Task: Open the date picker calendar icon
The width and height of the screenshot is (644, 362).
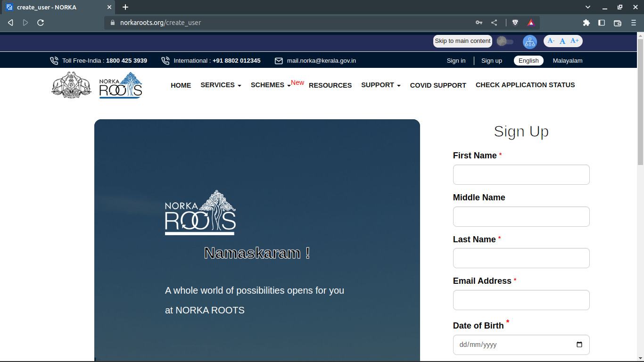Action: coord(579,345)
